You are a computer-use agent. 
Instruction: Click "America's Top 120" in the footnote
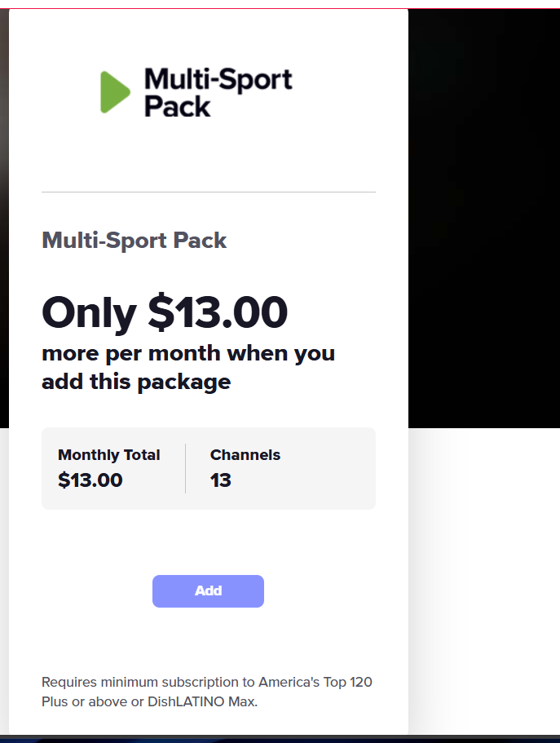click(x=315, y=682)
